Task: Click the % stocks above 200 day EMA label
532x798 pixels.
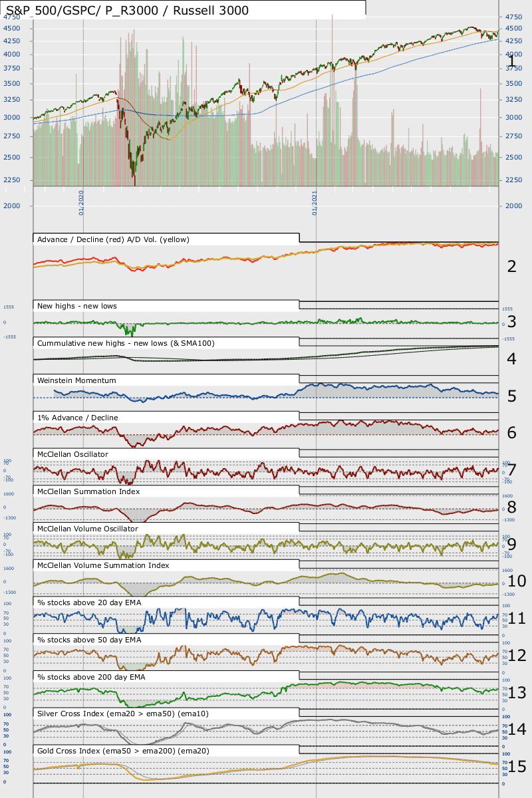Action: click(x=92, y=677)
